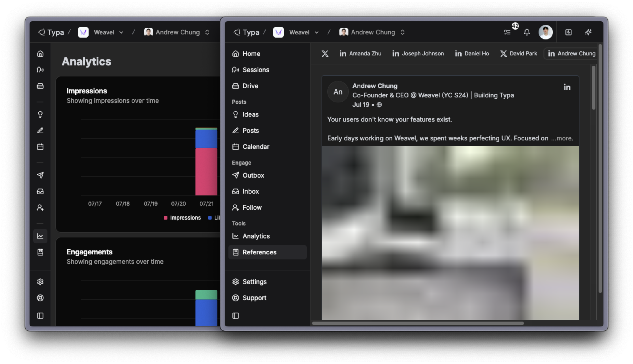The image size is (633, 364).
Task: Open the notifications bell icon
Action: 527,32
